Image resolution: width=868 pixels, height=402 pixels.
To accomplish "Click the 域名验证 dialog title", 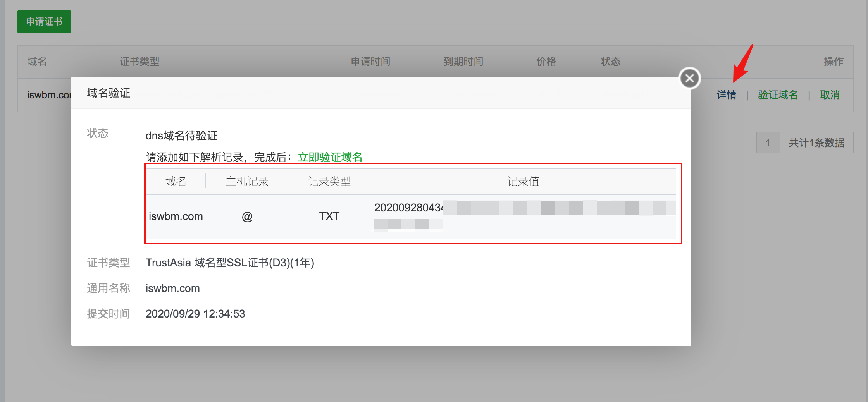I will tap(108, 93).
